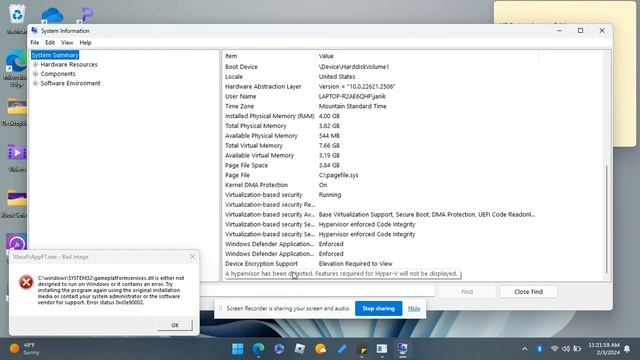640x360 pixels.
Task: Open the purple P desktop shortcut
Action: coord(87,16)
